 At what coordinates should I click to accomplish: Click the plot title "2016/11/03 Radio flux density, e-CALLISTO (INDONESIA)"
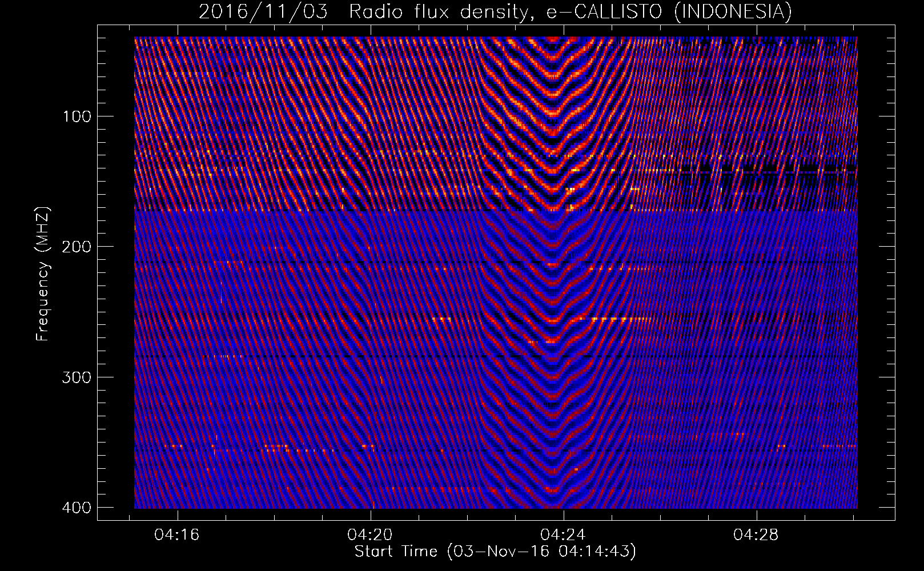click(x=495, y=11)
